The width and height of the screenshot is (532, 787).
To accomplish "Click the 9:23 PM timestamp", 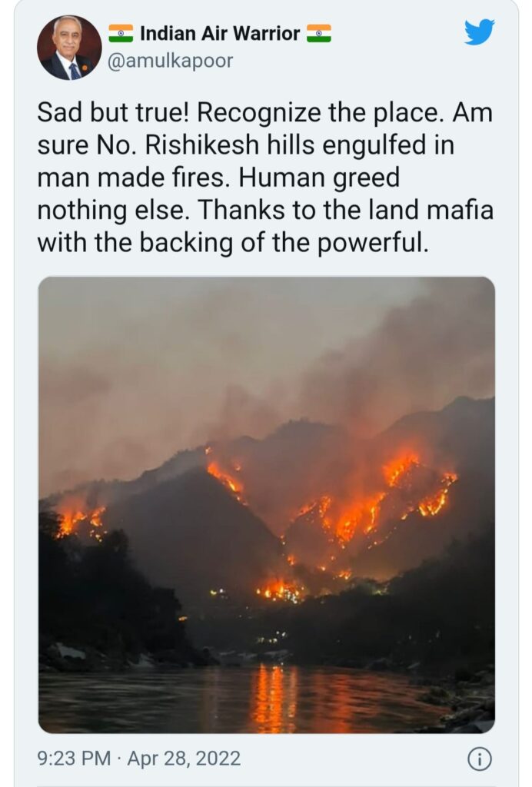I will click(74, 758).
